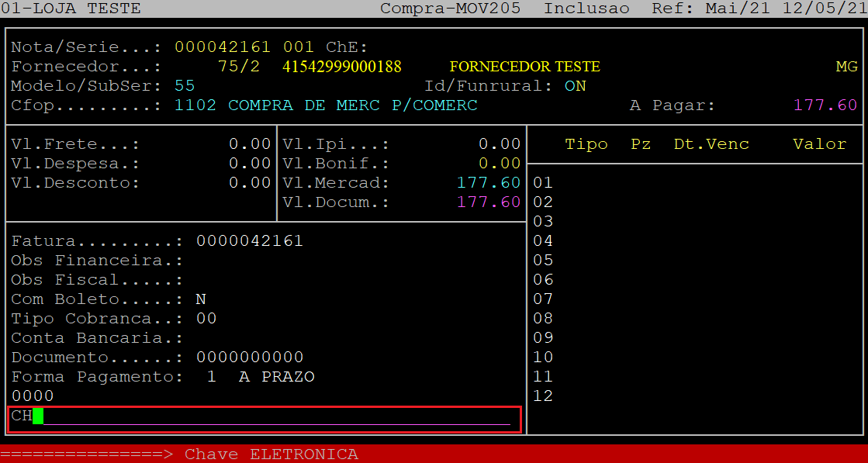Toggle the Com Boleto N value
The width and height of the screenshot is (868, 463).
201,299
